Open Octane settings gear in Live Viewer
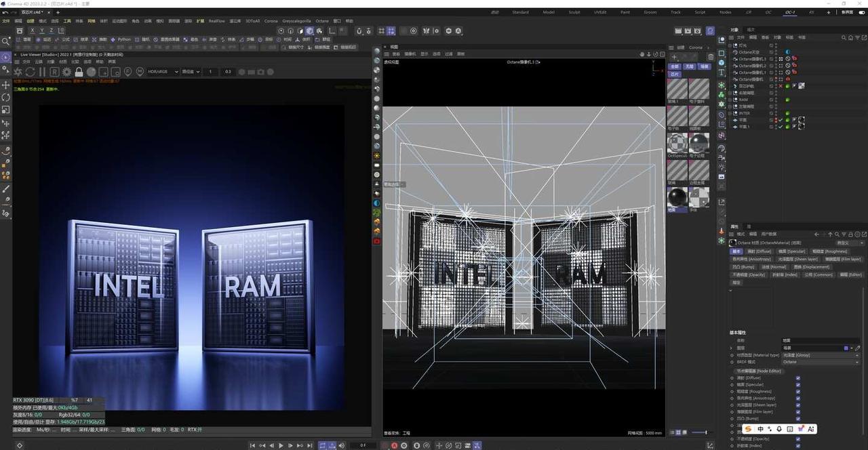Image resolution: width=868 pixels, height=450 pixels. click(x=66, y=71)
